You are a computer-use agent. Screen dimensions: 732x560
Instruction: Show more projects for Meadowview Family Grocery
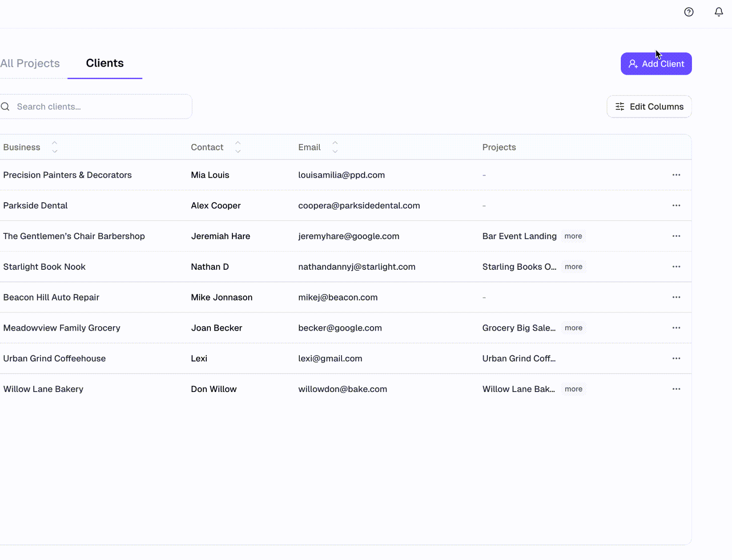point(573,328)
